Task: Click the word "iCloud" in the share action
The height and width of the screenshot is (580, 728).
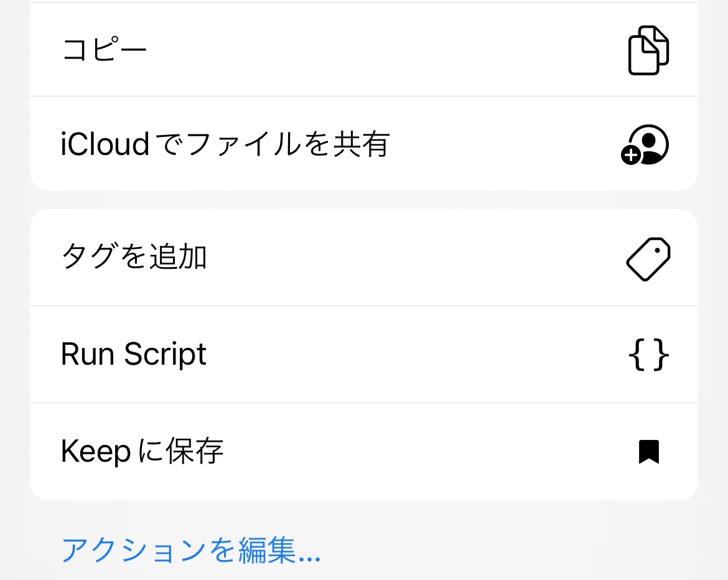Action: point(105,144)
